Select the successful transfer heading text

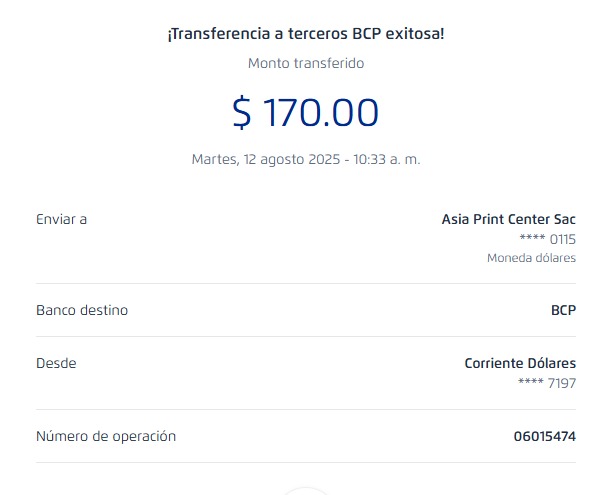coord(306,34)
